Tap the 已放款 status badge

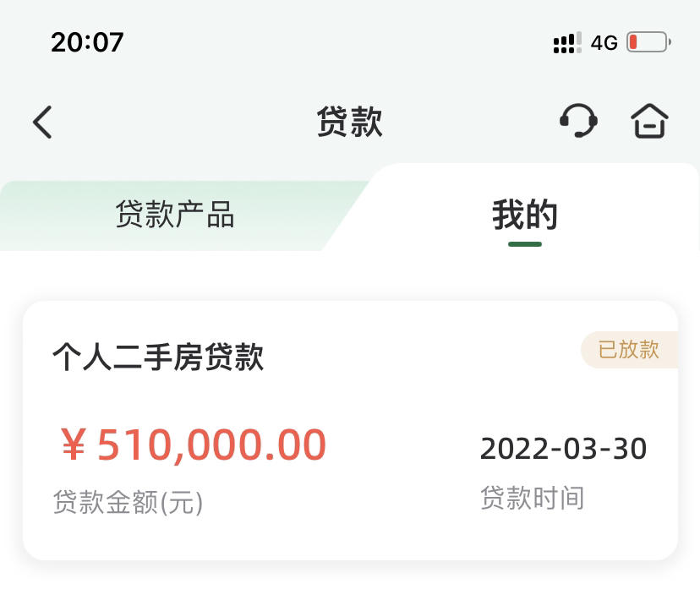[629, 349]
